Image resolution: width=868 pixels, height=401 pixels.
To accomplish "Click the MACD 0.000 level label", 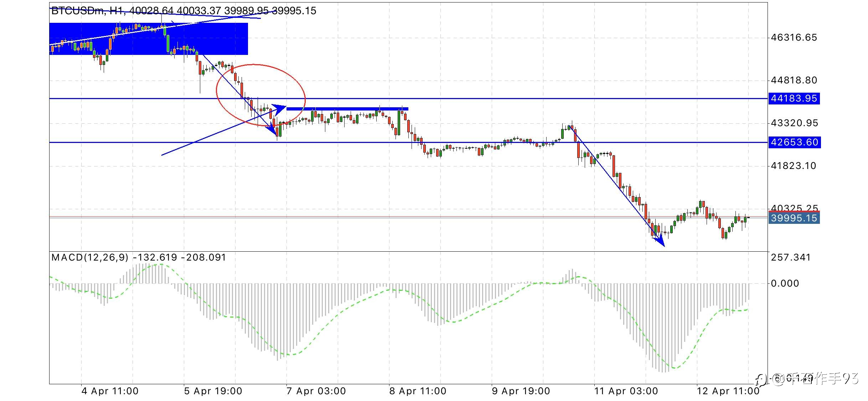I will (785, 283).
